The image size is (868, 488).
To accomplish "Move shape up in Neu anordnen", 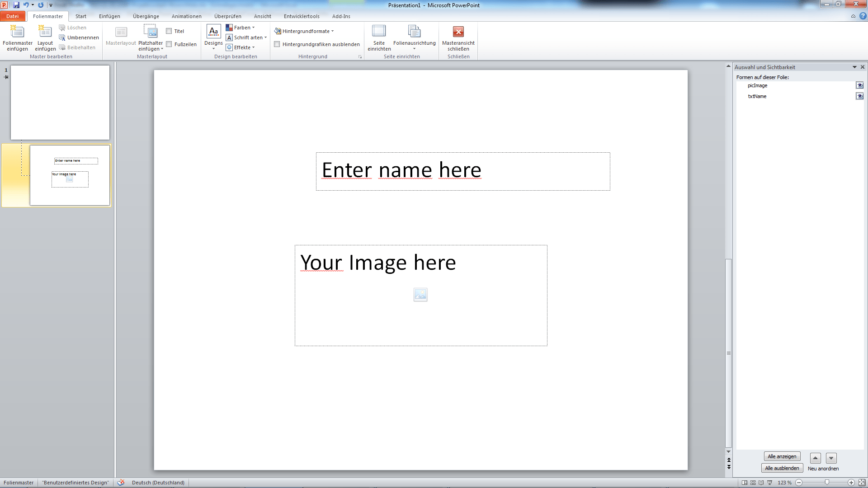I will pyautogui.click(x=816, y=458).
